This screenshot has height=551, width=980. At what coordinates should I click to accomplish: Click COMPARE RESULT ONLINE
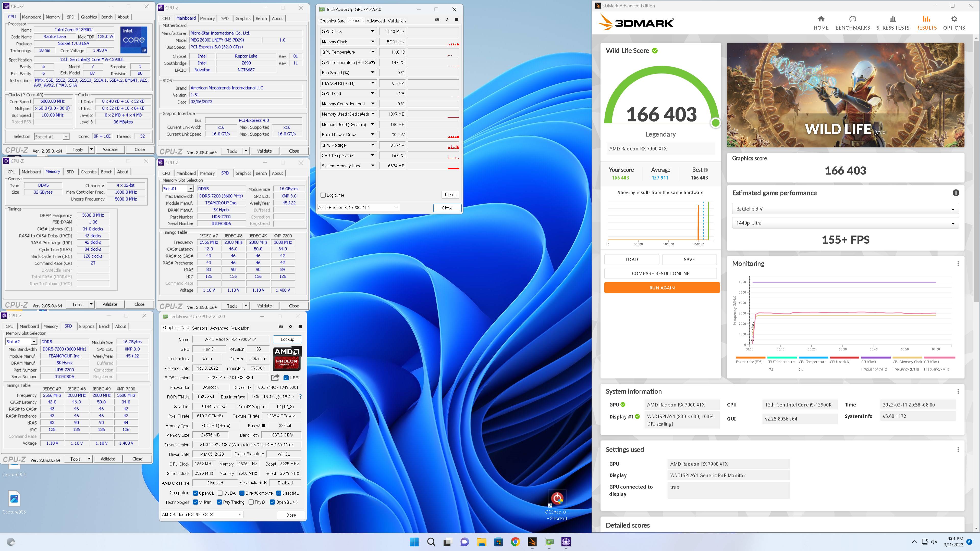point(660,273)
